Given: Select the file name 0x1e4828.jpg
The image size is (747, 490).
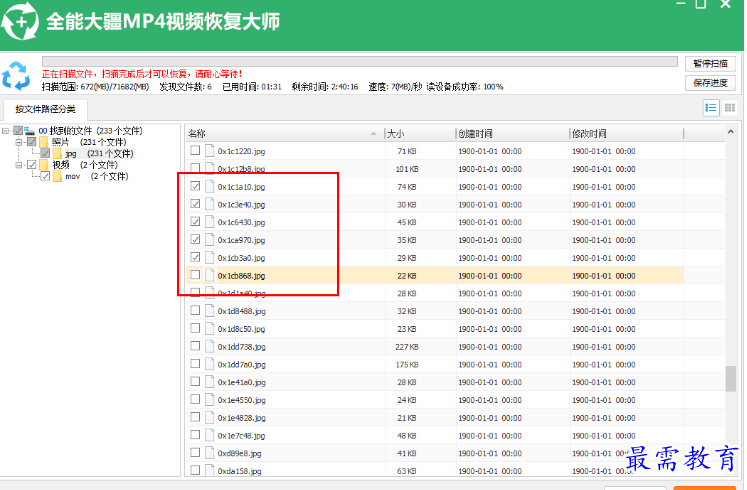Looking at the screenshot, I should coord(242,418).
